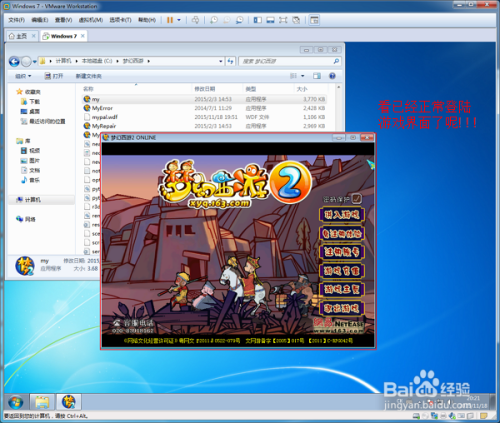Close the Windows 7 tab

click(83, 36)
